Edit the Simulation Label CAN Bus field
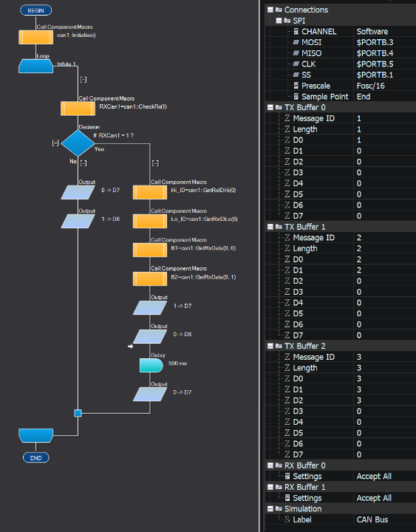This screenshot has height=532, width=416. coord(385,519)
